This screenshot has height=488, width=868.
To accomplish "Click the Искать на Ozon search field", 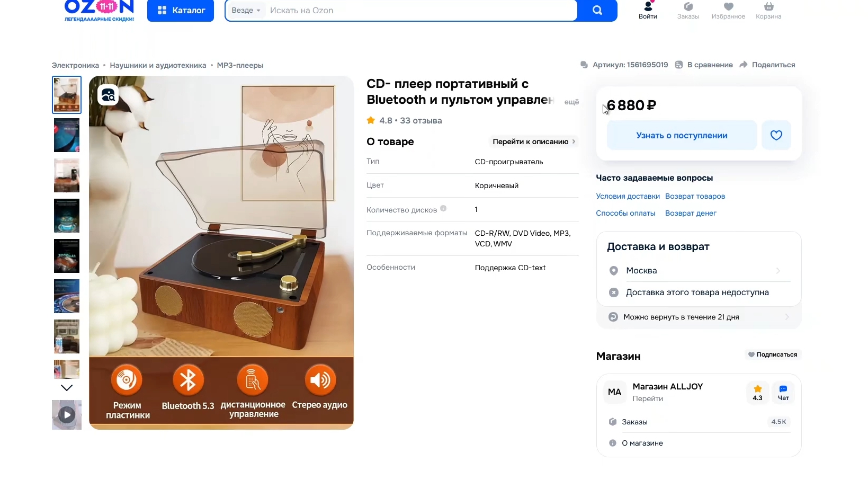I will pos(421,10).
